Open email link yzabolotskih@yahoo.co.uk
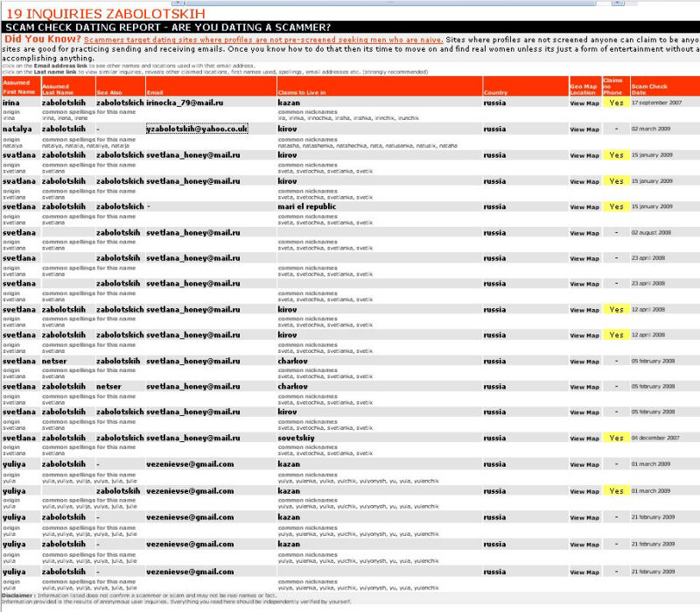 click(x=197, y=129)
